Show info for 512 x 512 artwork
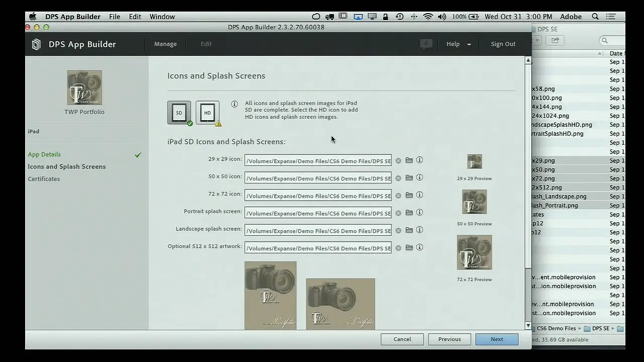Image resolution: width=644 pixels, height=362 pixels. [x=420, y=247]
